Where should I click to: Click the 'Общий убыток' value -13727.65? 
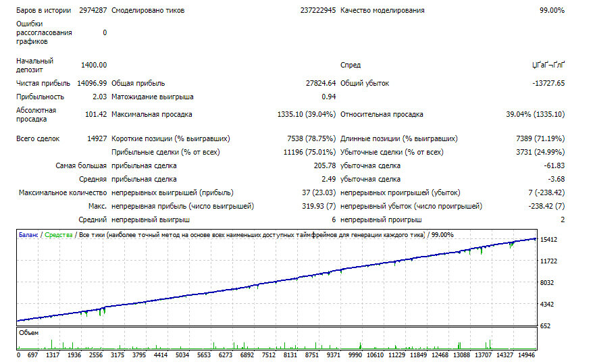pyautogui.click(x=548, y=83)
